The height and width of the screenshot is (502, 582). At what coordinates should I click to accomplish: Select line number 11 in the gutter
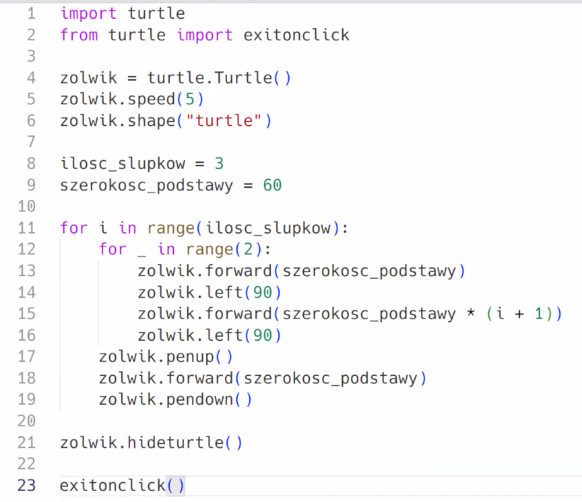point(27,228)
